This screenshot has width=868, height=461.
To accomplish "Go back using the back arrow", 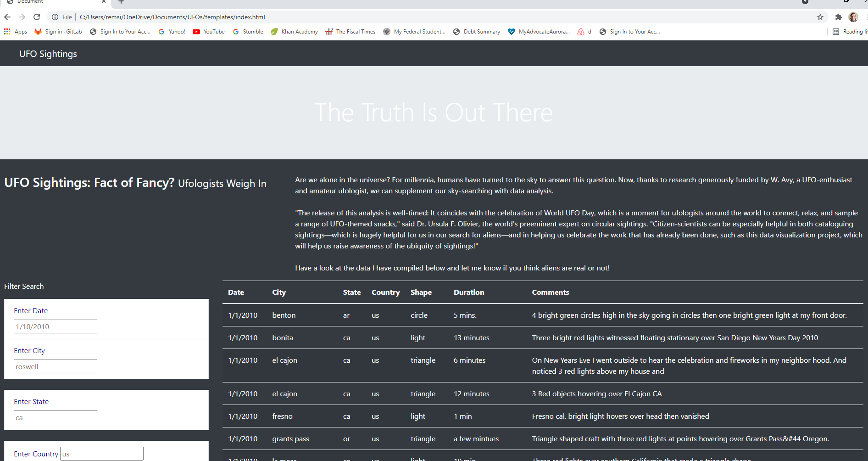I will click(x=7, y=17).
